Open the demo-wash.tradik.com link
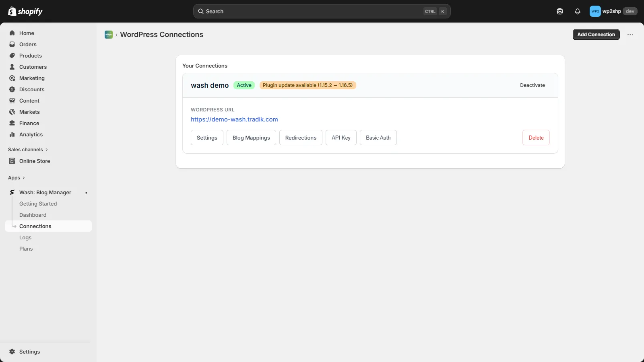Viewport: 644px width, 362px height. pyautogui.click(x=234, y=119)
